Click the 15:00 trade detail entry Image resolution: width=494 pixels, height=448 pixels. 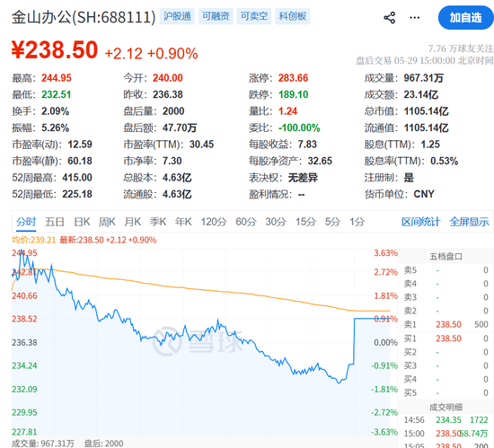pyautogui.click(x=445, y=434)
